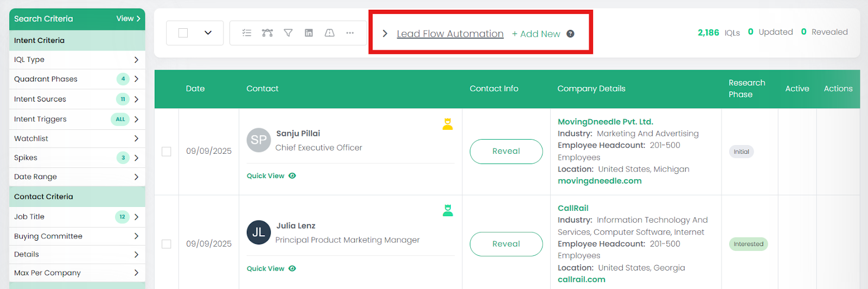Click the help question mark icon
Viewport: 868px width, 289px height.
pyautogui.click(x=570, y=34)
